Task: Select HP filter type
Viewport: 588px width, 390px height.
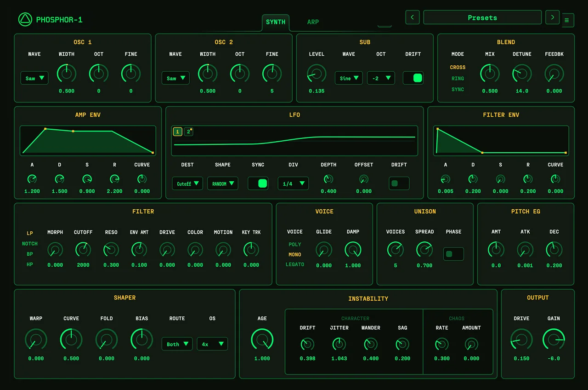Action: pos(30,264)
